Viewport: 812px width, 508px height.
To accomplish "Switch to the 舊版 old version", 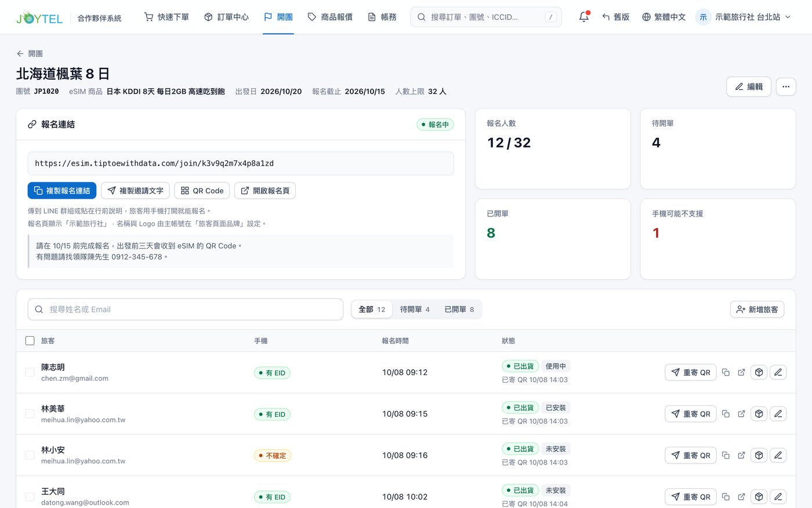I will pyautogui.click(x=616, y=17).
